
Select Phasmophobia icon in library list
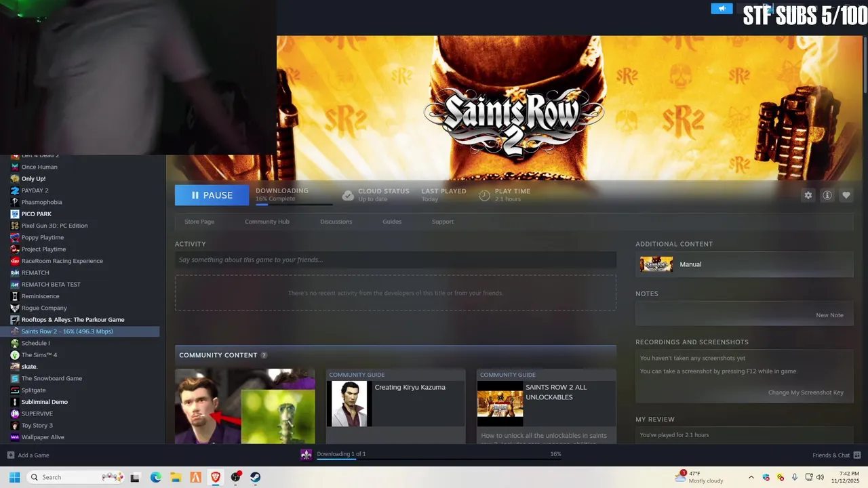(15, 202)
